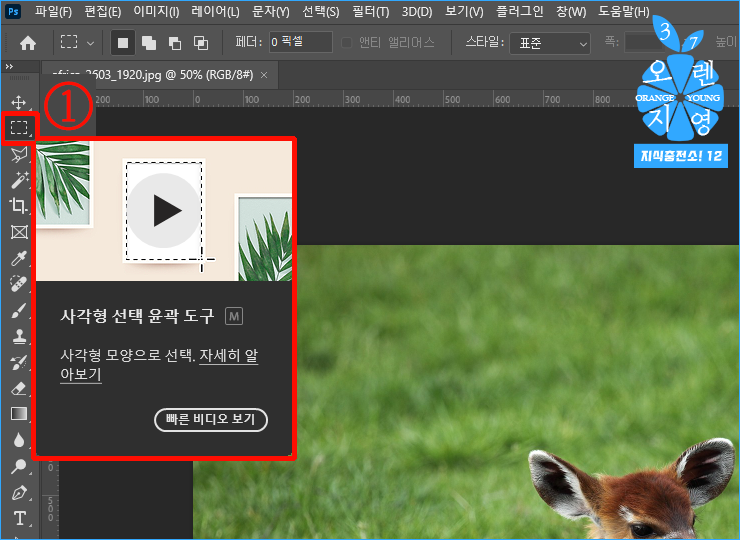Select the Move tool
Viewport: 740px width, 540px height.
click(19, 102)
